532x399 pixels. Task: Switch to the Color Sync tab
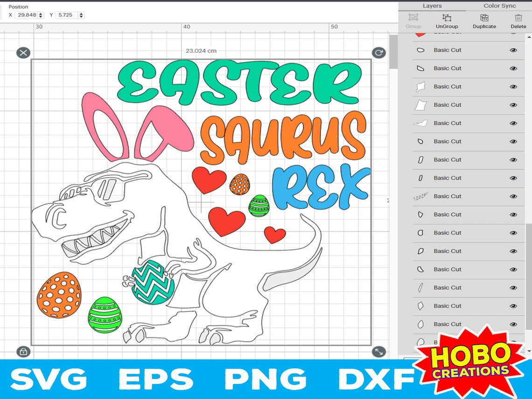[499, 6]
